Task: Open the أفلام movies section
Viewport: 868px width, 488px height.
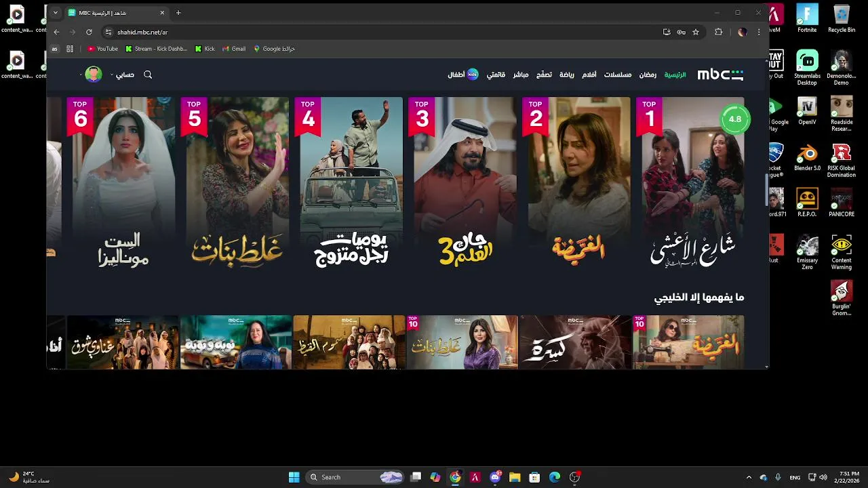Action: 589,75
